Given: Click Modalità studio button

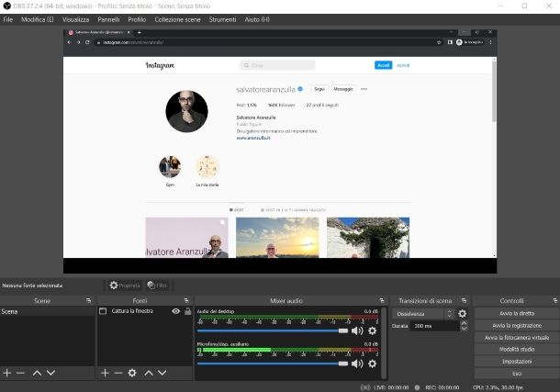Looking at the screenshot, I should click(x=517, y=350).
